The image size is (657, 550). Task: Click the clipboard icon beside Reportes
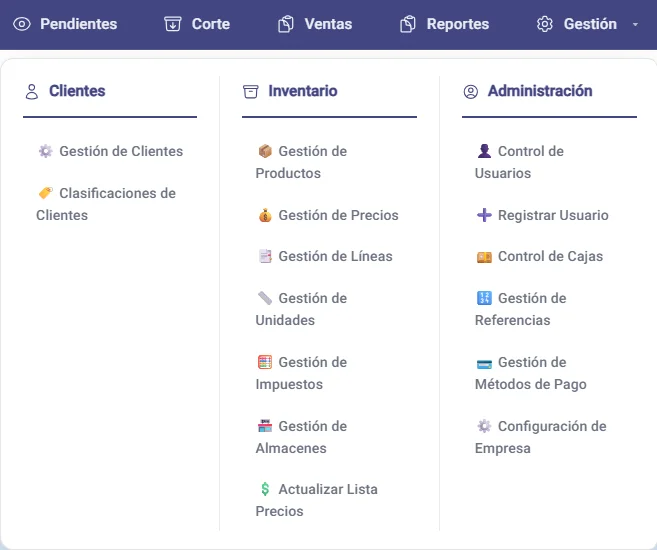pyautogui.click(x=408, y=24)
